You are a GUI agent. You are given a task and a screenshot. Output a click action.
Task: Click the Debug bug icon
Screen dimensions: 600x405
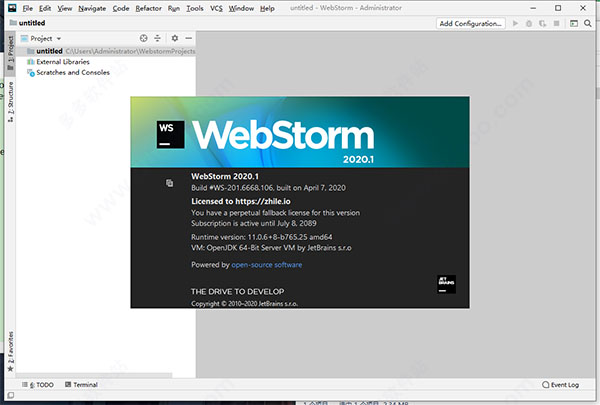pyautogui.click(x=529, y=23)
